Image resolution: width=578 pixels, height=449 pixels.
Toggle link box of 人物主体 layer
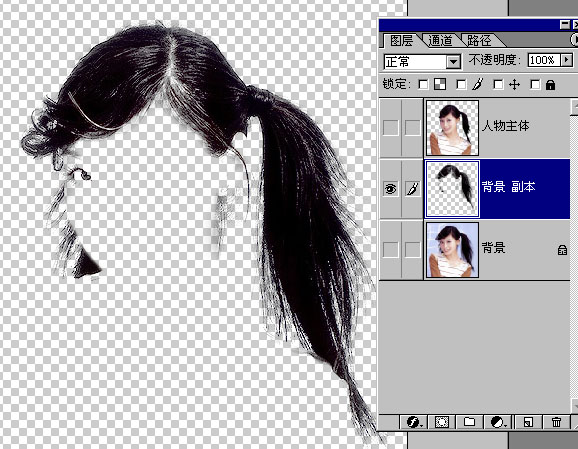point(412,128)
